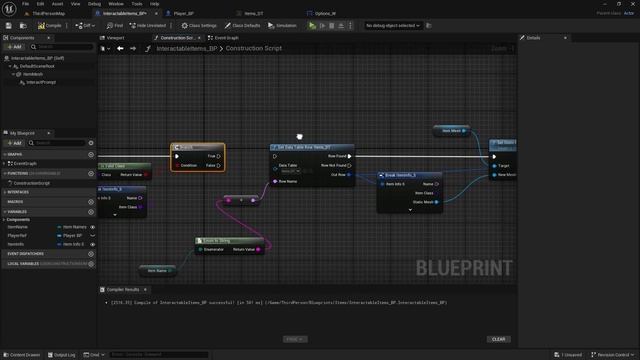This screenshot has width=640, height=360.
Task: Collapse the DefaultSceneRoot tree item
Action: 10,66
